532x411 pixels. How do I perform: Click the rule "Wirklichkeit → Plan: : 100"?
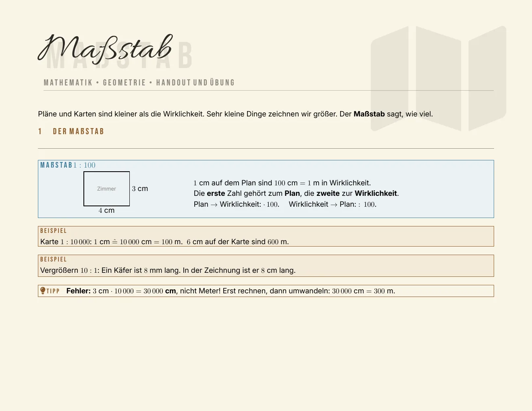click(332, 204)
